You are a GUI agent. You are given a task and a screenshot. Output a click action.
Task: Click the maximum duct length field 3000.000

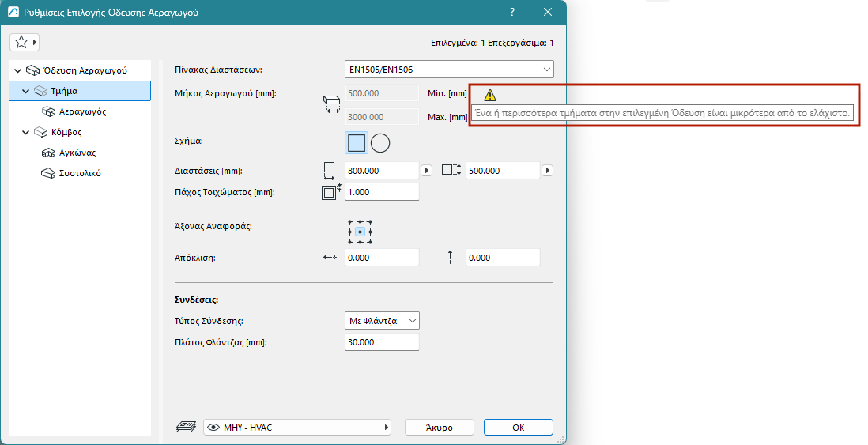coord(382,117)
